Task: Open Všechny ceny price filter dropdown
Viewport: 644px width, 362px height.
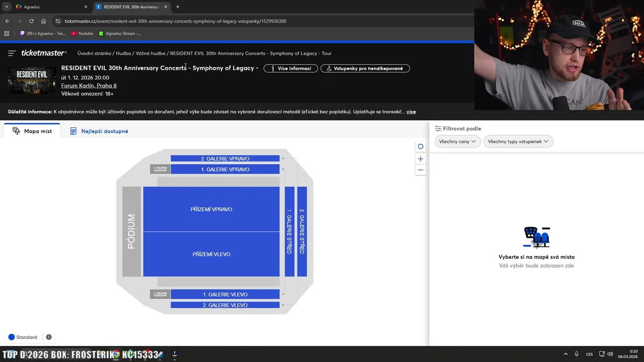Action: [457, 142]
